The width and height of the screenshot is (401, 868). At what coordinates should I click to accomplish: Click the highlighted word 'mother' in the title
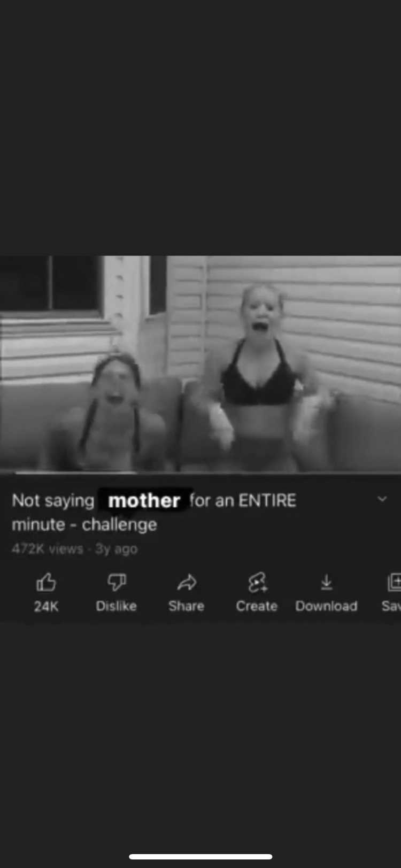[x=144, y=501]
